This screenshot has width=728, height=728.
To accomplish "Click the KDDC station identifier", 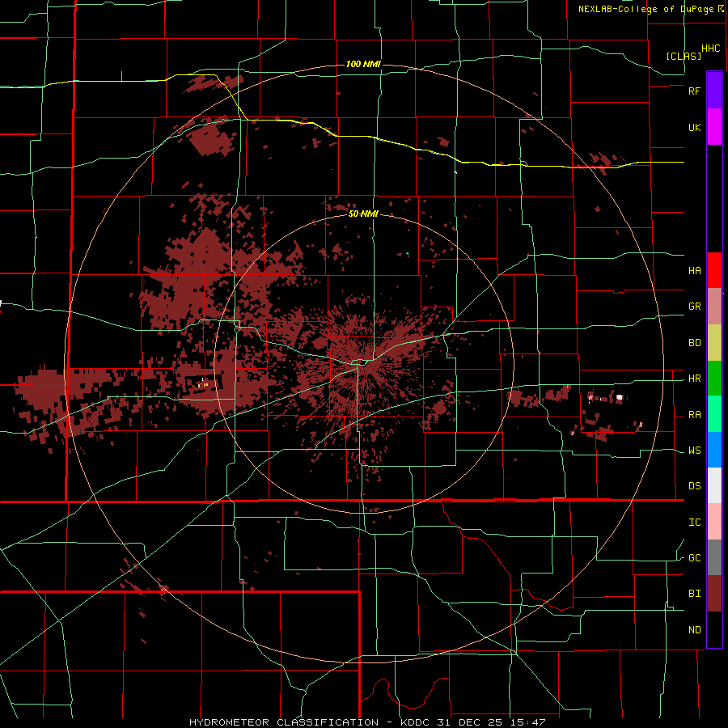I will [x=416, y=722].
